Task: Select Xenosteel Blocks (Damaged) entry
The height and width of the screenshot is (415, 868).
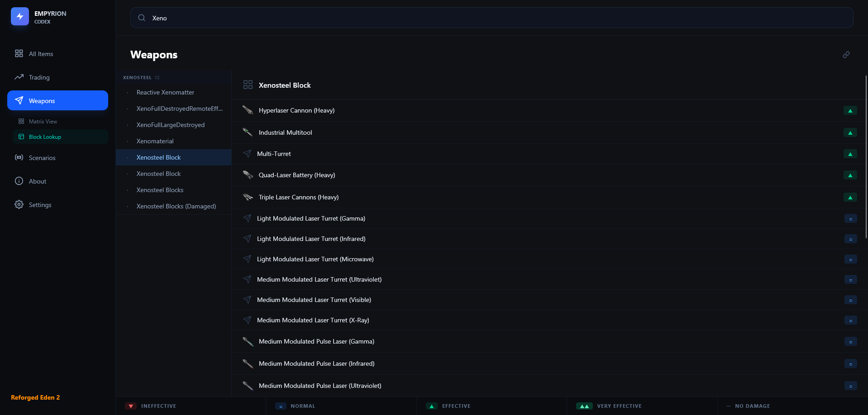Action: (176, 206)
